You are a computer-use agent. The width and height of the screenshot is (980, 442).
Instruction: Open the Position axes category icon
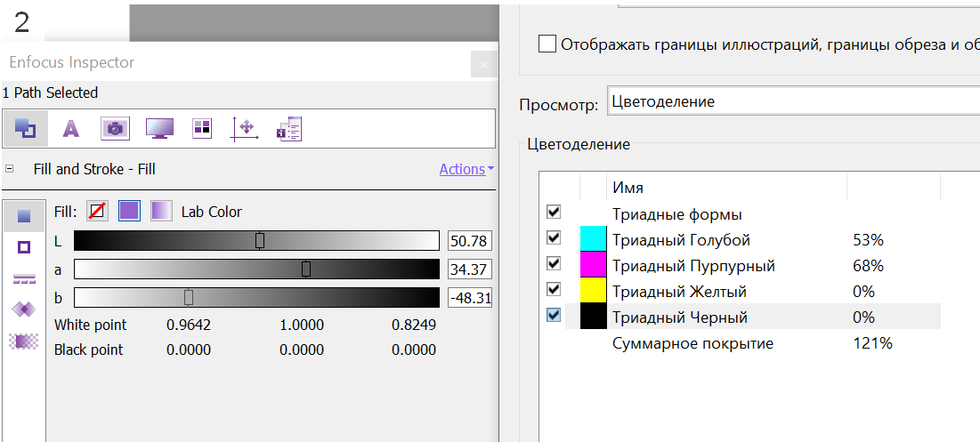pyautogui.click(x=245, y=129)
